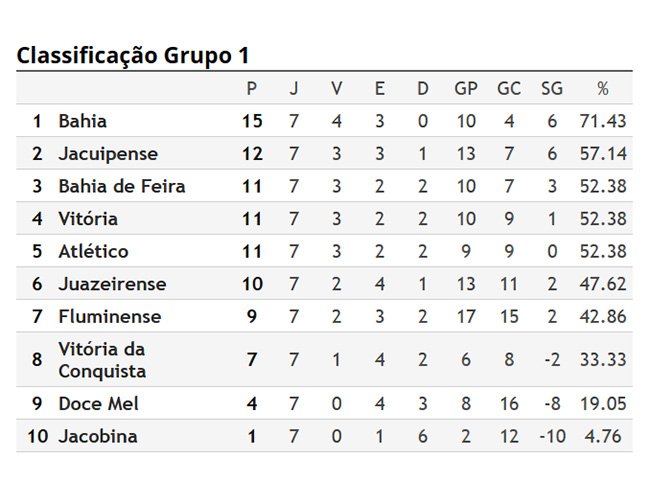Image resolution: width=650 pixels, height=480 pixels.
Task: Click the SG column header
Action: pyautogui.click(x=552, y=88)
